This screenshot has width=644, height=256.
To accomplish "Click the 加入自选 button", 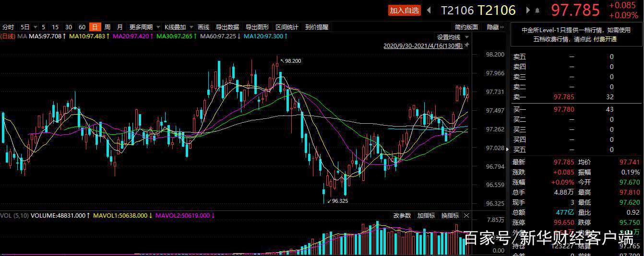I will tap(404, 10).
